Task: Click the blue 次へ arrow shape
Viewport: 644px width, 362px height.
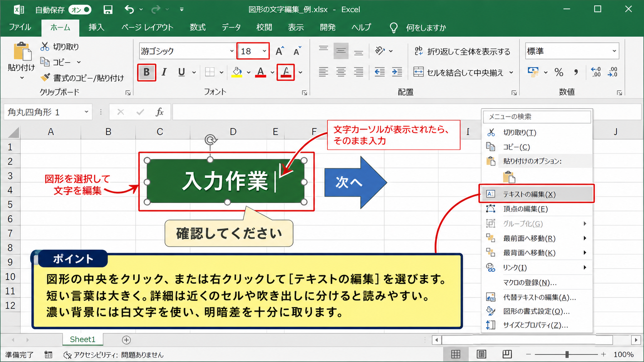Action: pyautogui.click(x=356, y=182)
